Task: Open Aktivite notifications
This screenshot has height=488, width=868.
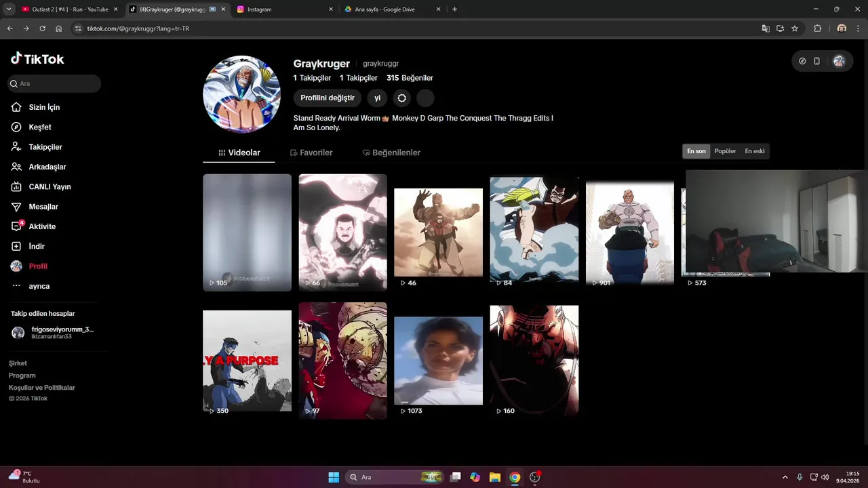Action: coord(42,226)
